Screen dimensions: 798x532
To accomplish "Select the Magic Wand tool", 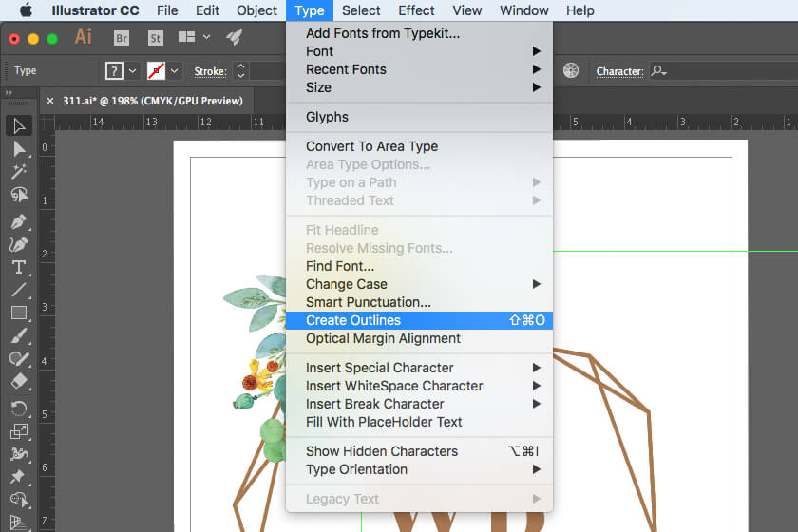I will (19, 172).
